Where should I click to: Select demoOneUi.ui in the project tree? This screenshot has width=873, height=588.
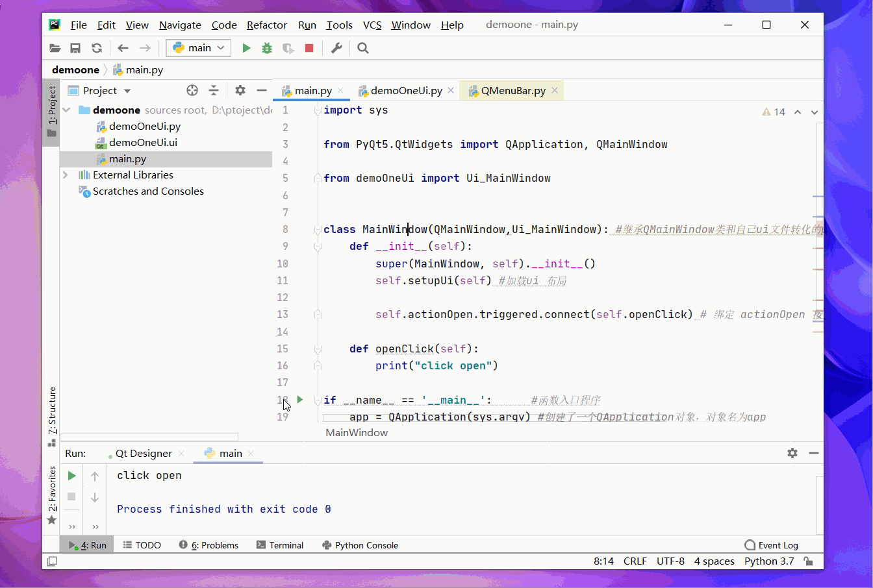point(143,143)
